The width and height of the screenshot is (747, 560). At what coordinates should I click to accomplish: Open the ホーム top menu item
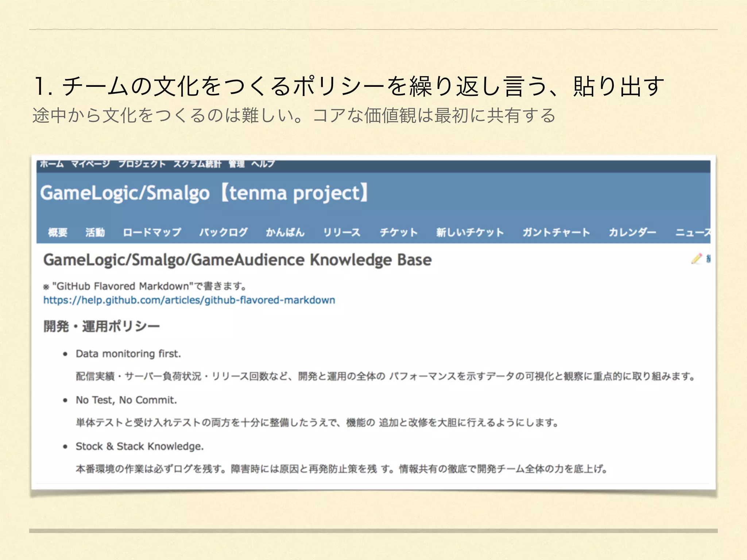[51, 164]
